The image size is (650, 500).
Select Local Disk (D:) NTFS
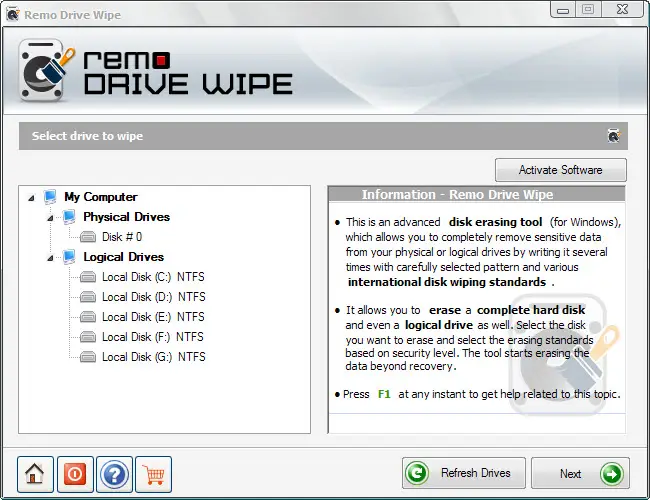[154, 296]
